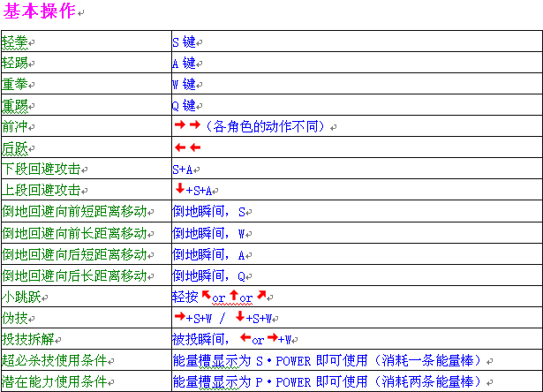Click the 倒地回避向前长距离移动 label
Screen dimensions: 543x392
click(73, 232)
